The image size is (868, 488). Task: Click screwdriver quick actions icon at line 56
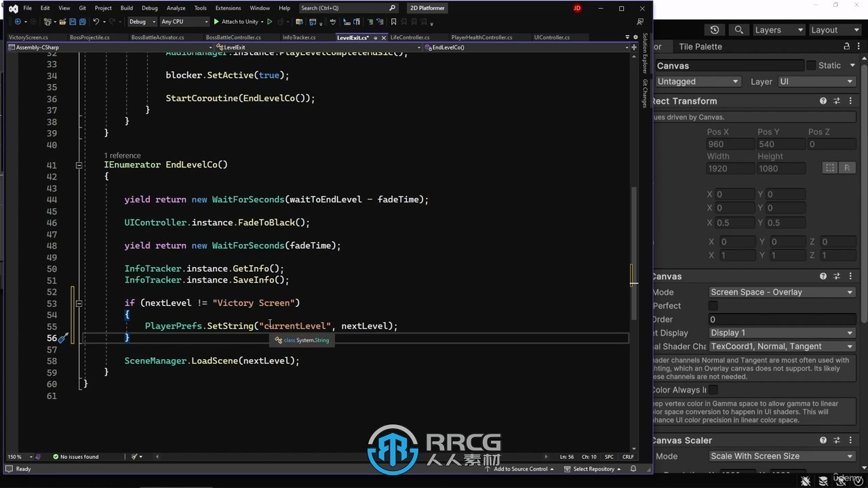pyautogui.click(x=62, y=338)
